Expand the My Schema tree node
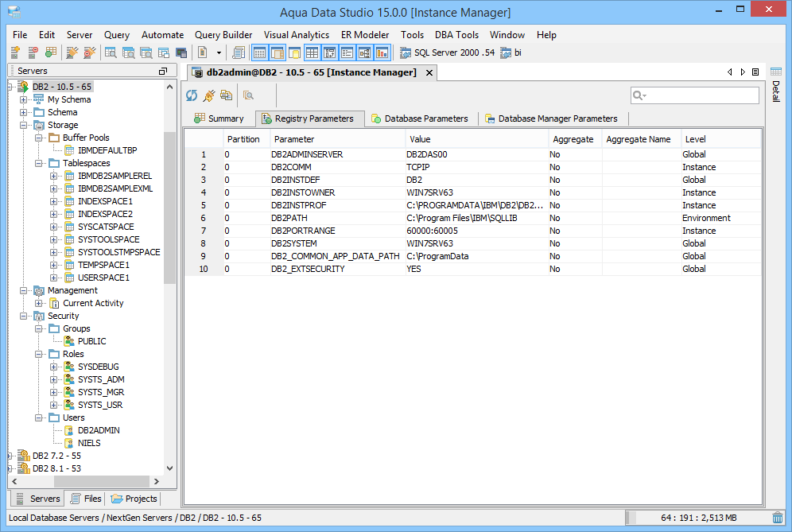The width and height of the screenshot is (792, 532). [23, 99]
